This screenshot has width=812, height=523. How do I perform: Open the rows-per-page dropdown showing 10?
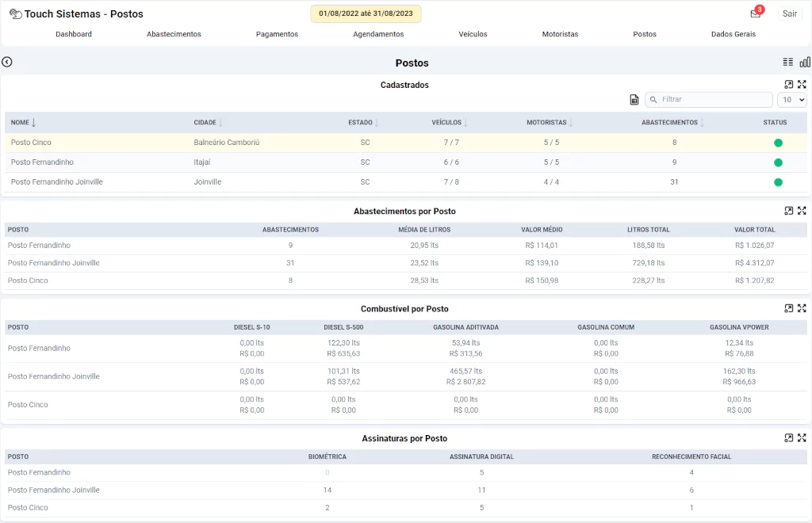pos(792,100)
